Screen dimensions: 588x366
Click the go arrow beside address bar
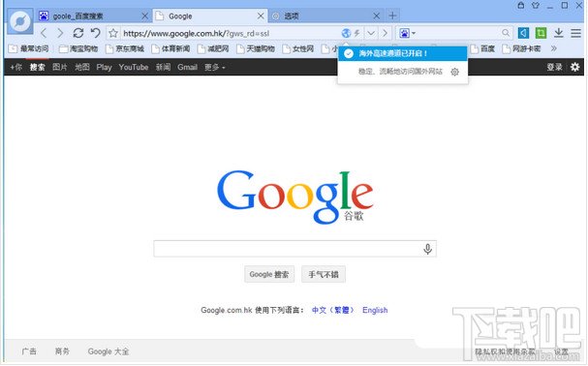(386, 33)
